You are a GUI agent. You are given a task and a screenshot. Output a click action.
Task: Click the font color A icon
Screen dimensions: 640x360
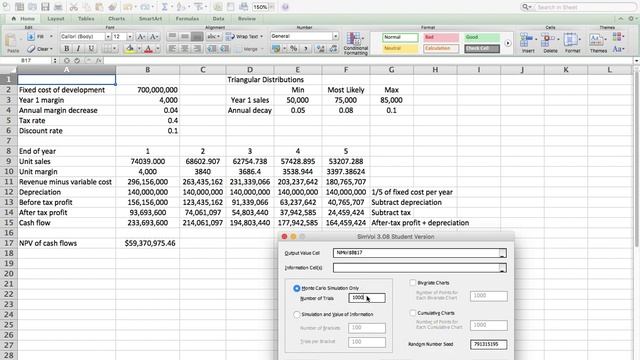click(x=148, y=49)
